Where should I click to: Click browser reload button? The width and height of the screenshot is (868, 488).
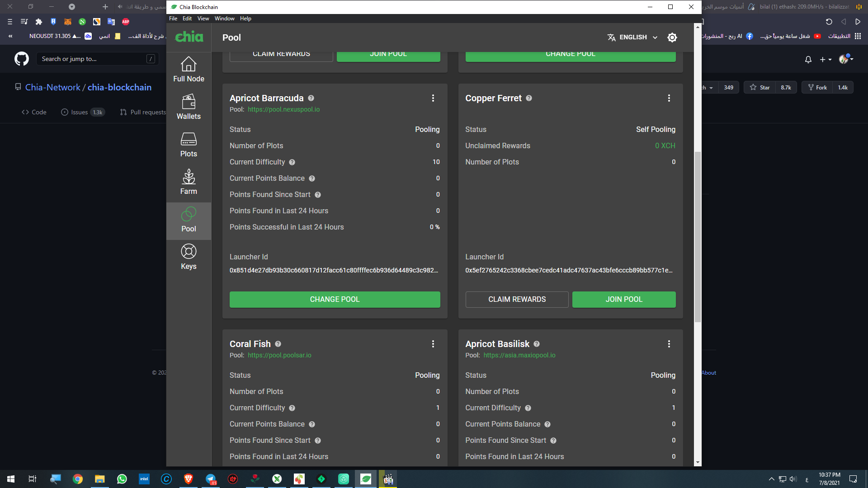(x=829, y=22)
